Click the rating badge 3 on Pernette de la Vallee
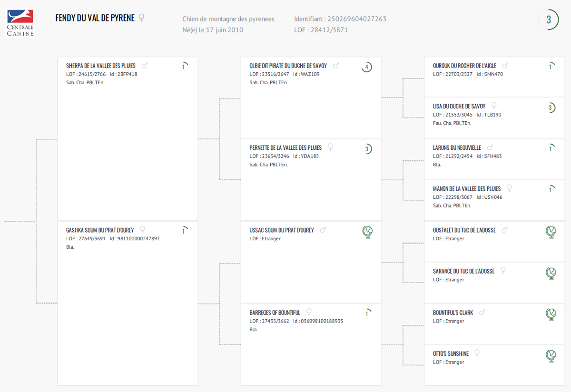 click(366, 149)
